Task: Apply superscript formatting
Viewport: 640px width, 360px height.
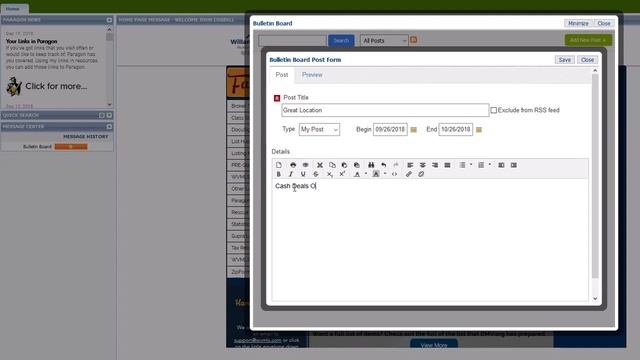Action: 342,174
